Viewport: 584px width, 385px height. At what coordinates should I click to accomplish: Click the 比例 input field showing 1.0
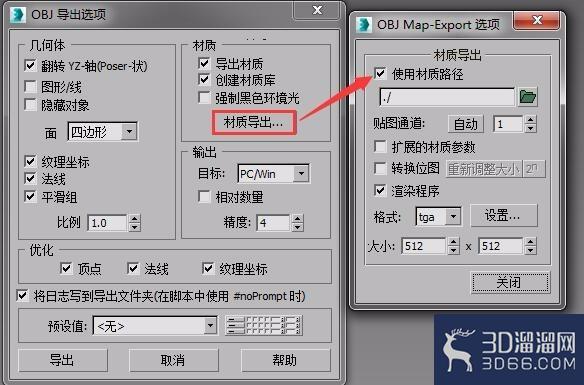[x=108, y=223]
